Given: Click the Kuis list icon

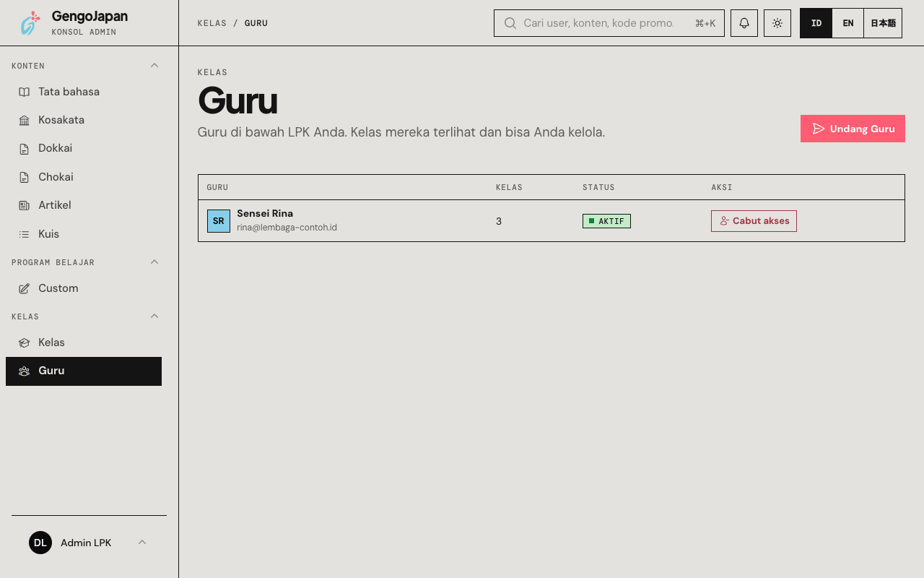Looking at the screenshot, I should 25,234.
